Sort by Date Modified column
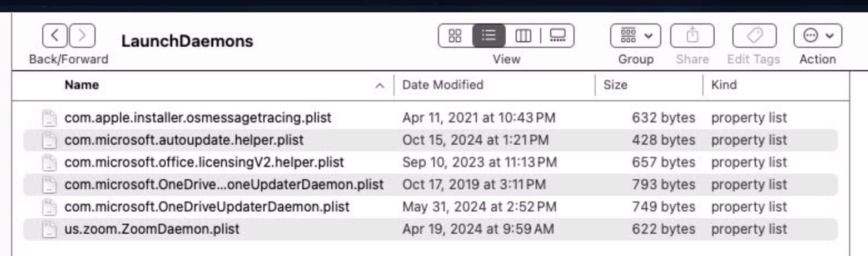 pos(442,85)
